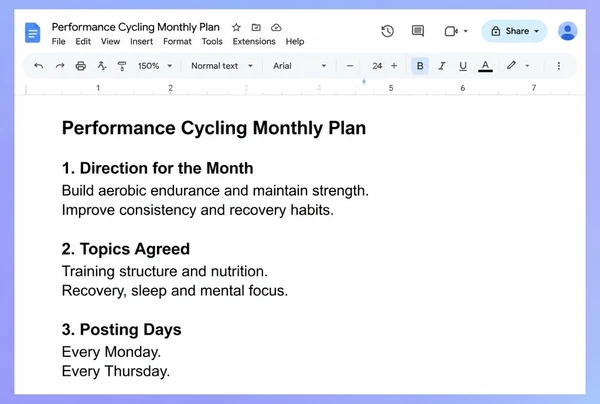Check the cloud save status icon

pos(276,28)
